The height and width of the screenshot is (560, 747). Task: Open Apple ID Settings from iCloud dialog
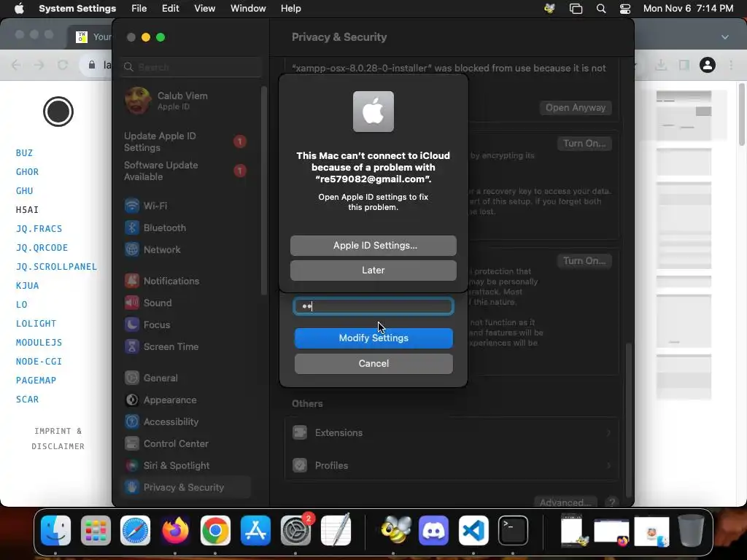(373, 245)
